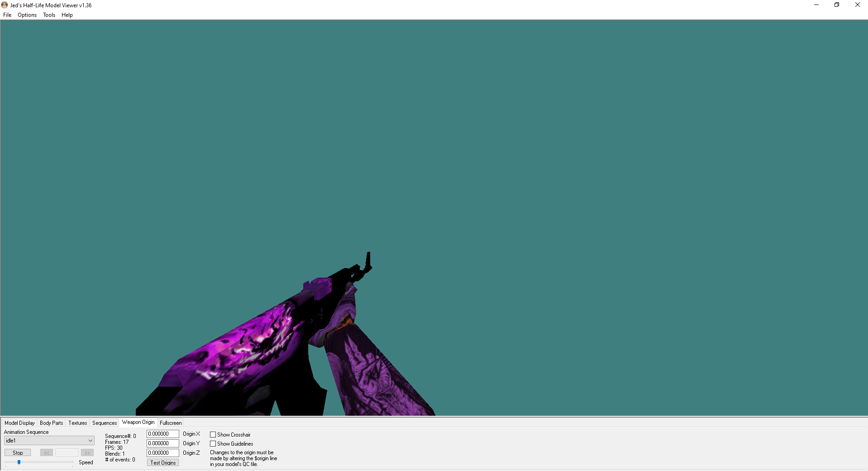Minimize the Model Viewer window

point(816,5)
